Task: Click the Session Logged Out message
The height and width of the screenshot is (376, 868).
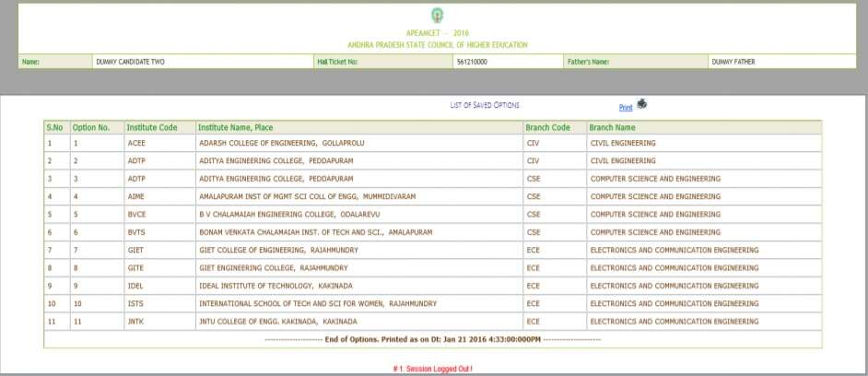Action: tap(433, 368)
